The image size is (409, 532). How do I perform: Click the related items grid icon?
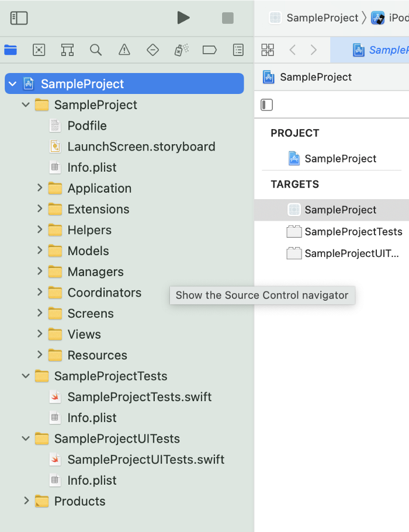(x=268, y=50)
